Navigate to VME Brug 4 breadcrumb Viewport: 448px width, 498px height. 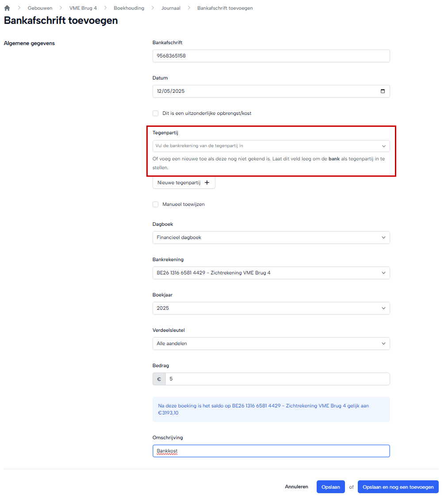pos(83,8)
